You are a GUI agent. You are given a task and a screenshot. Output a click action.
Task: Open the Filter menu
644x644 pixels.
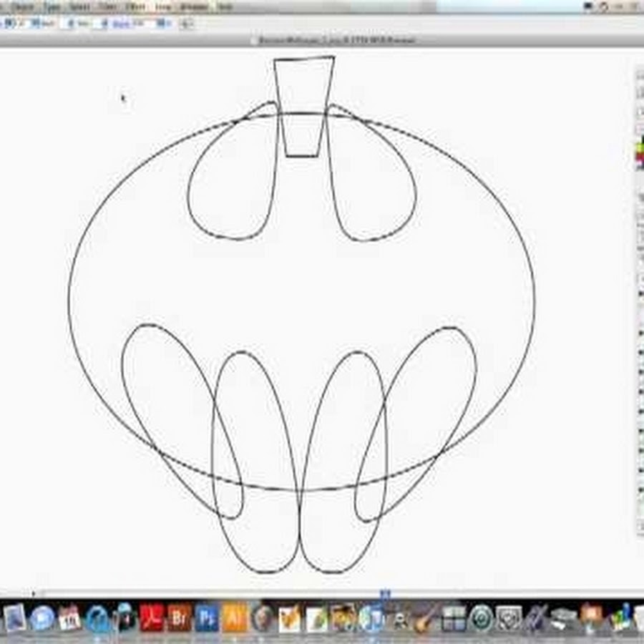[107, 6]
